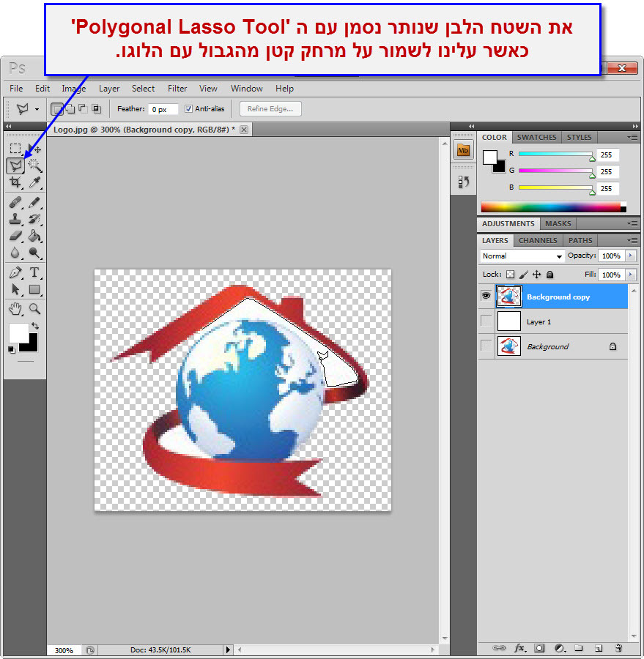
Task: Select the Hand tool
Action: (x=15, y=309)
